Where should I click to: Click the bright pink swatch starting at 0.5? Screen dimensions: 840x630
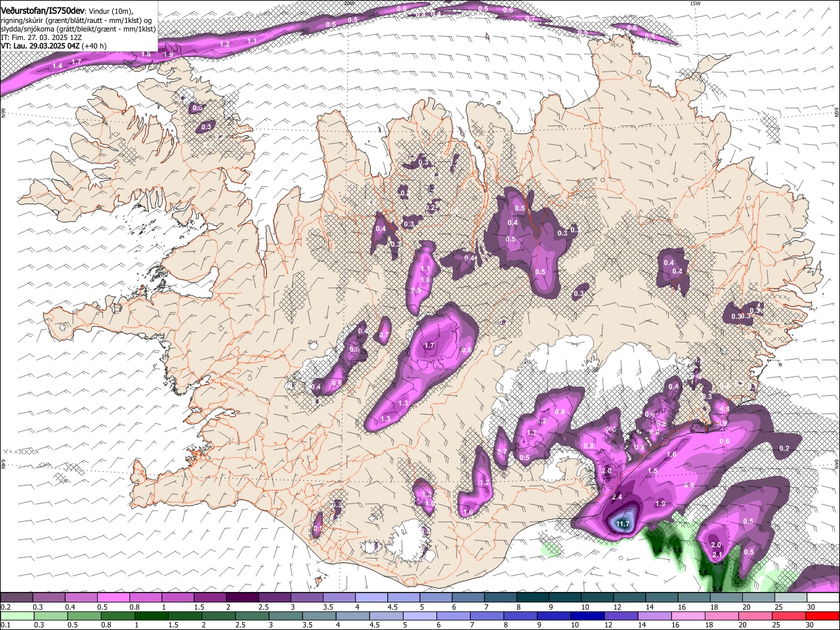tap(113, 597)
